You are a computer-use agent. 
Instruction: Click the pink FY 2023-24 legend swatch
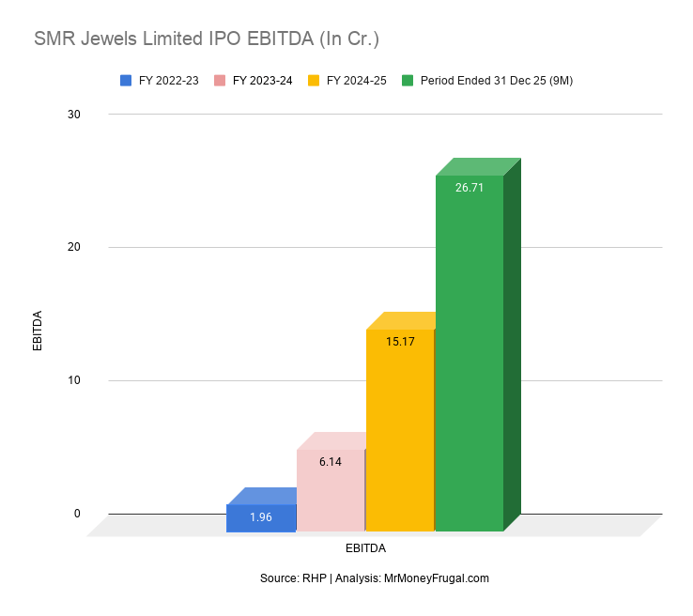[220, 81]
